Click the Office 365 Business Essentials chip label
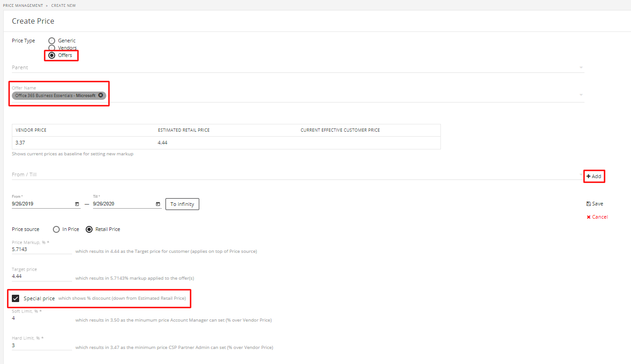 tap(55, 96)
